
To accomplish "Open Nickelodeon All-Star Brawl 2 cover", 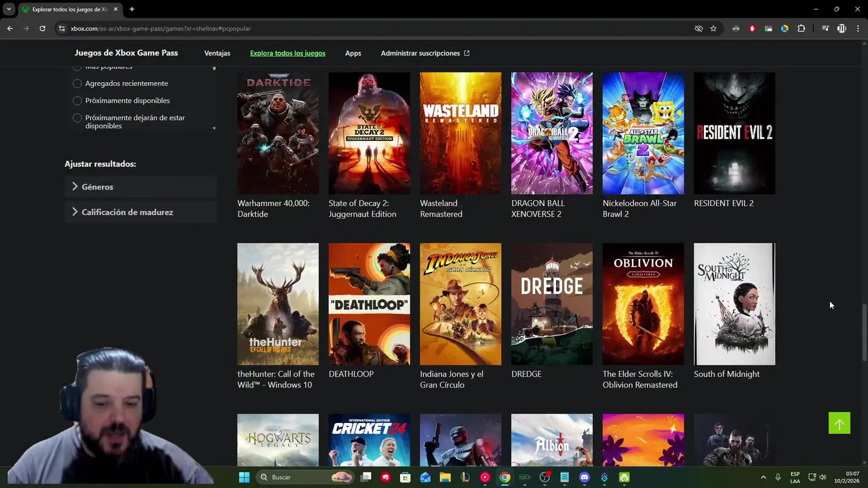I will pos(644,134).
